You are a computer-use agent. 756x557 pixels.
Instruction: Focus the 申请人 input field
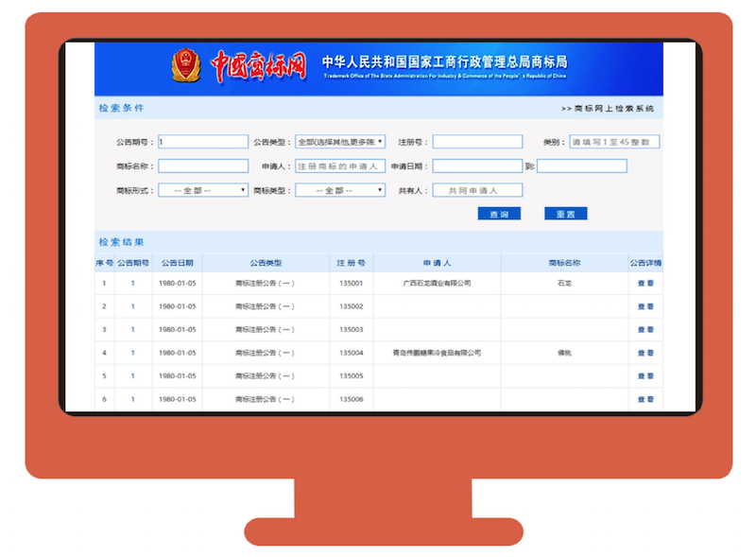coord(340,166)
